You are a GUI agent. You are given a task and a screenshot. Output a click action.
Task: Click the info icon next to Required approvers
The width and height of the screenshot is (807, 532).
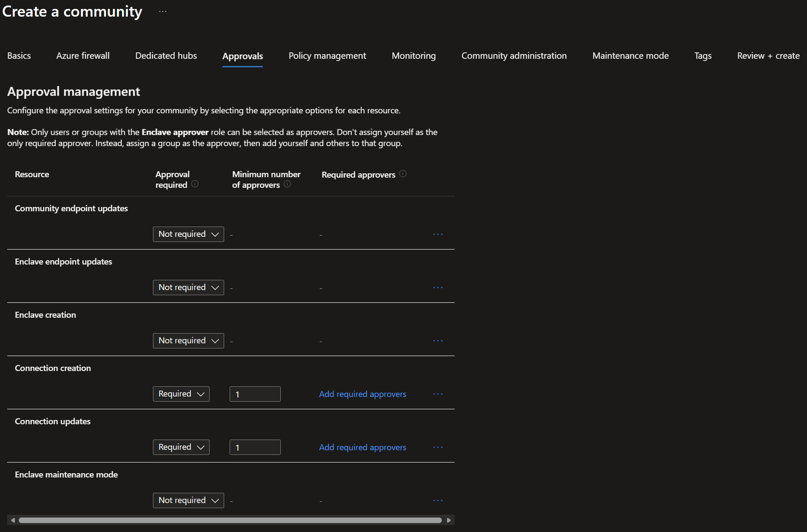[403, 174]
